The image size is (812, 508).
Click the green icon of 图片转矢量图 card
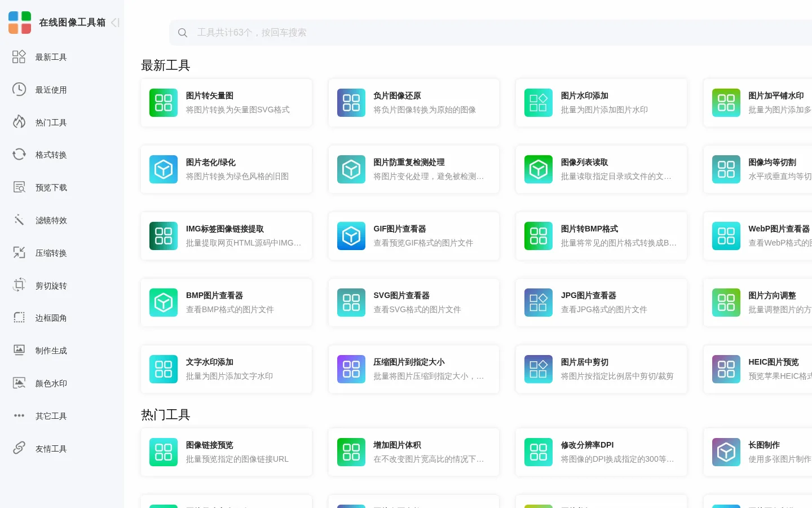[164, 103]
